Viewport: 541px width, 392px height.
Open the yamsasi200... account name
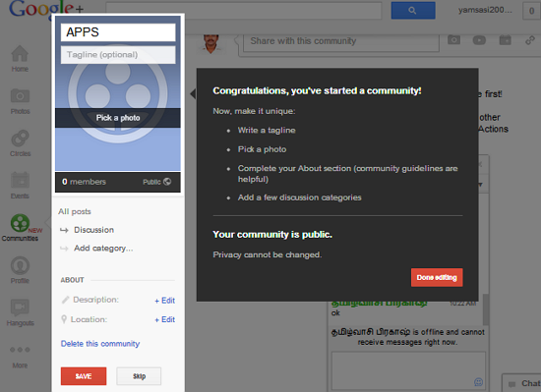click(x=485, y=10)
